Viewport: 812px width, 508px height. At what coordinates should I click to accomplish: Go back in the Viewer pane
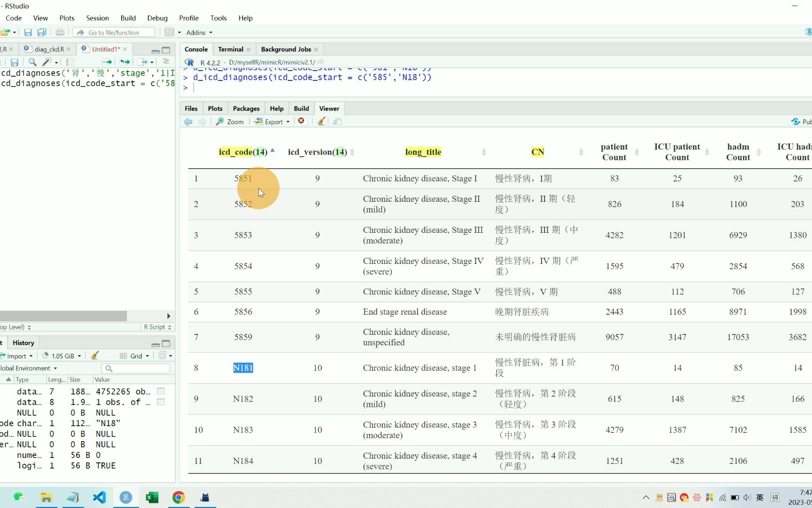pos(188,122)
